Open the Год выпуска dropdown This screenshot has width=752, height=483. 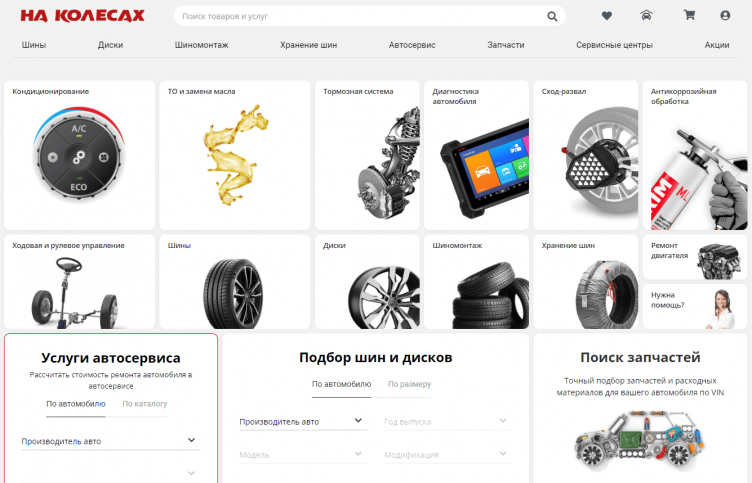(x=446, y=422)
